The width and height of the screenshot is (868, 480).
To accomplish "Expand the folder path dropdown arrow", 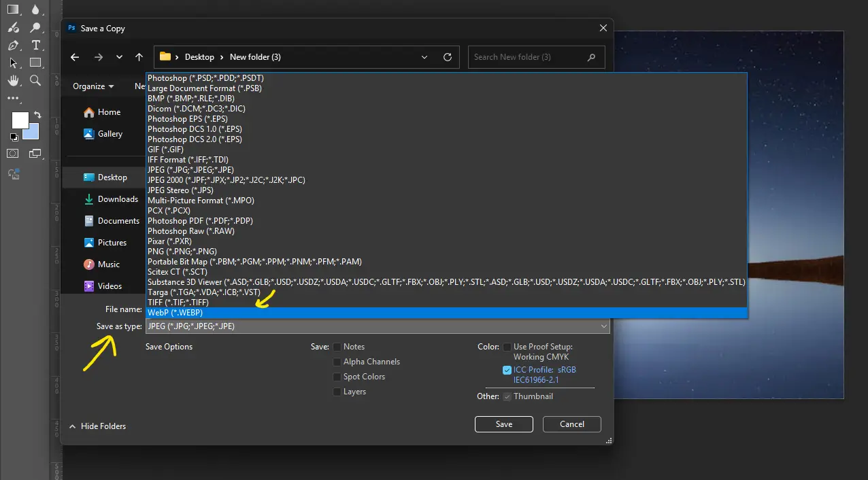I will coord(424,57).
